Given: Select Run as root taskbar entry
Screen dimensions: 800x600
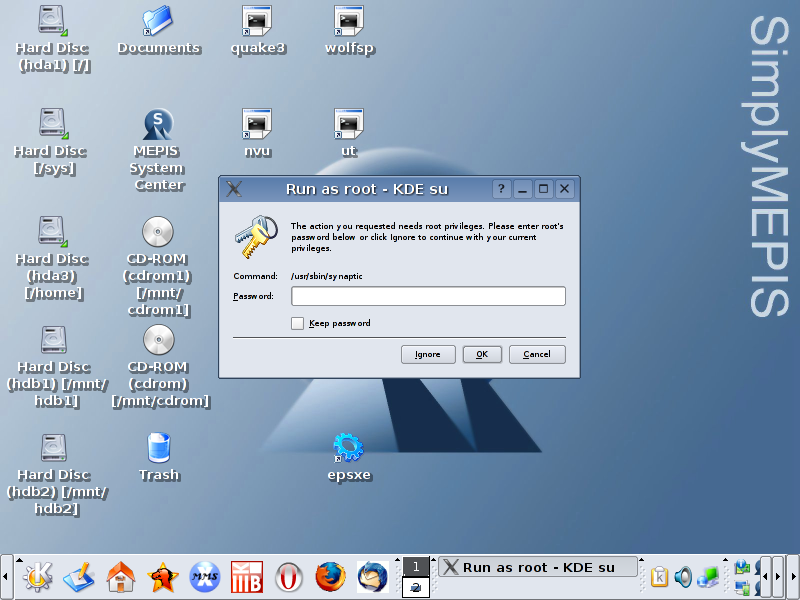Looking at the screenshot, I should point(537,567).
